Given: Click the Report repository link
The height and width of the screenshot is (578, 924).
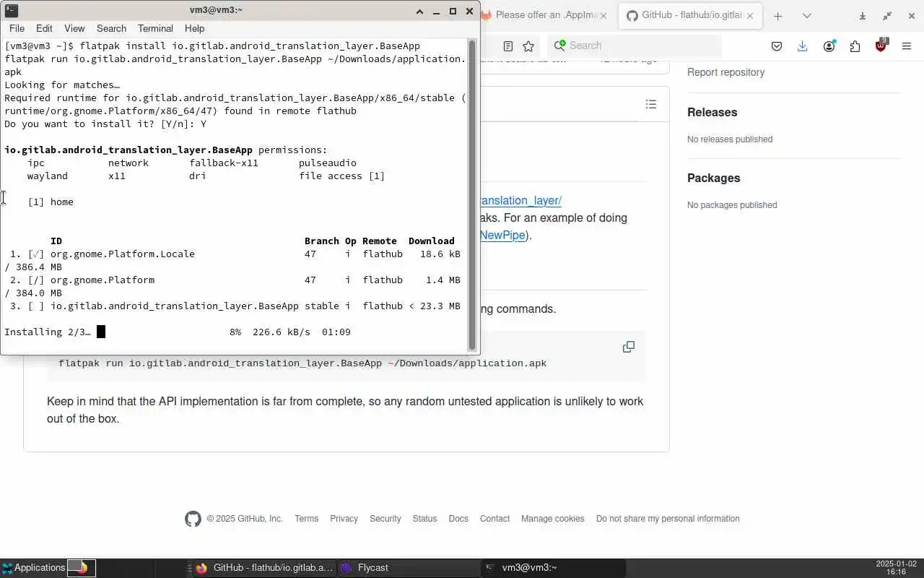Looking at the screenshot, I should tap(725, 72).
